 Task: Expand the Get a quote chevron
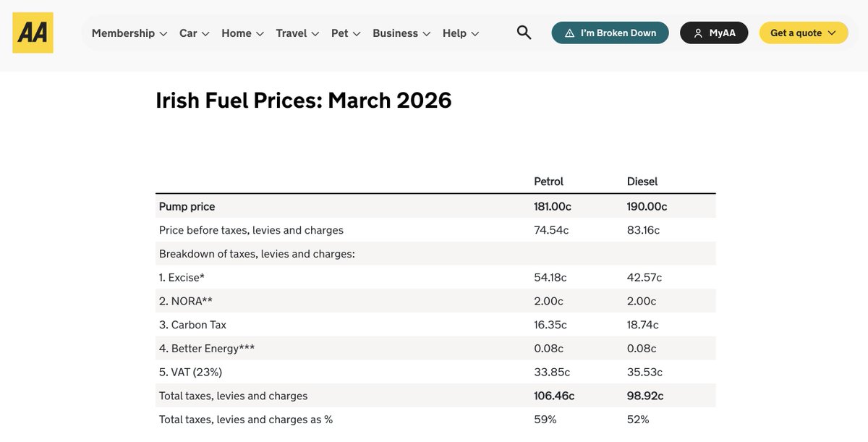[832, 33]
